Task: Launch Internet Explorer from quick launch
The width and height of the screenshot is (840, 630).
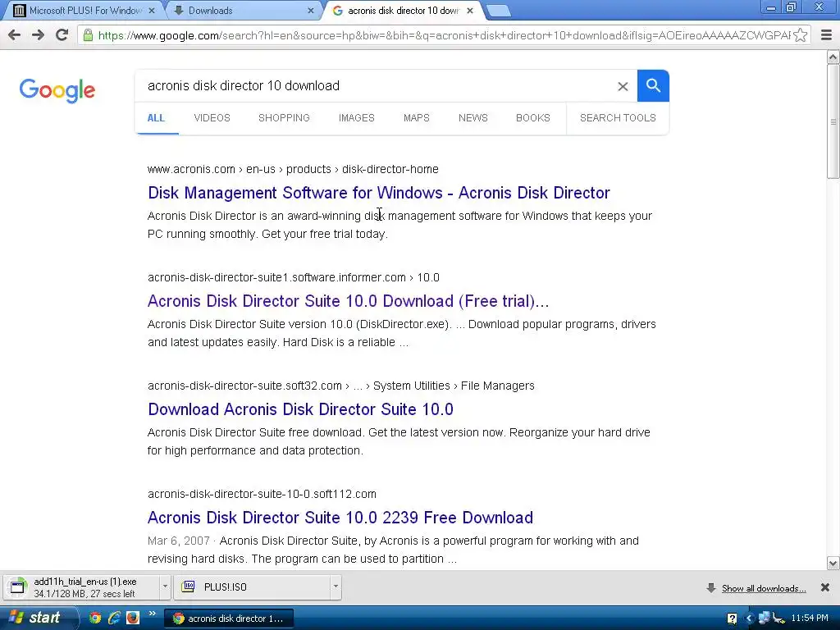Action: coord(113,619)
